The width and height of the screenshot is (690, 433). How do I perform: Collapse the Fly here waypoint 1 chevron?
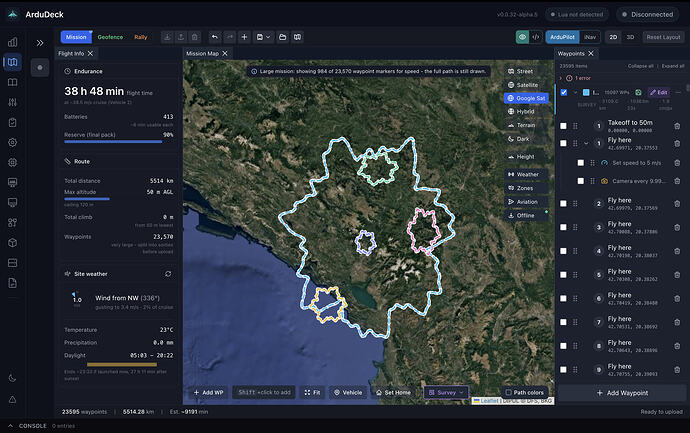[x=586, y=143]
